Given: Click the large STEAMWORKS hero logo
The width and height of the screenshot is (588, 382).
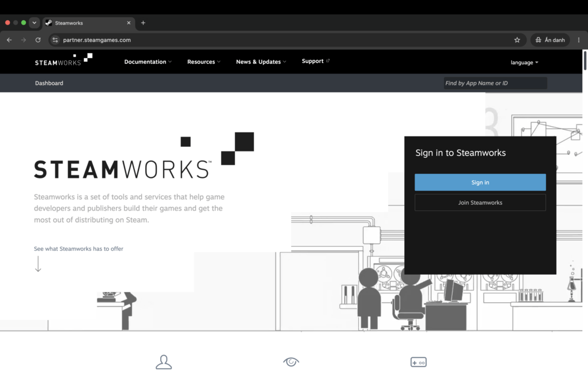Looking at the screenshot, I should pyautogui.click(x=144, y=156).
